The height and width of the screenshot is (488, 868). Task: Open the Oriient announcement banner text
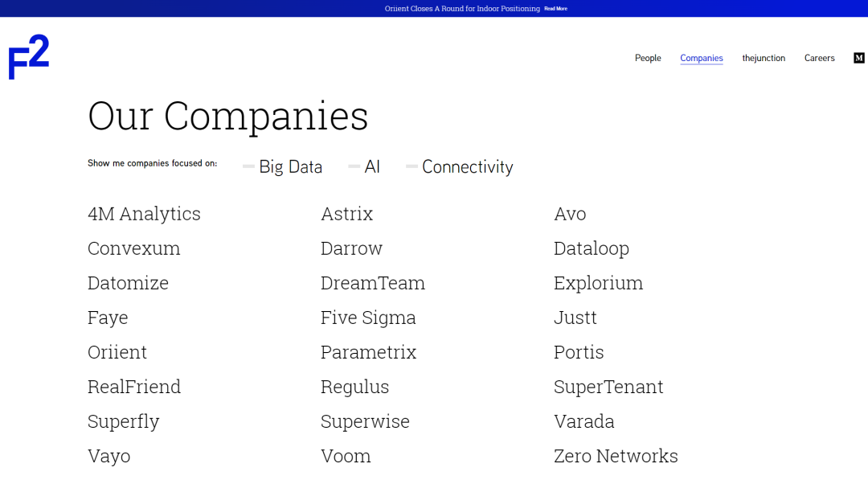(x=462, y=9)
